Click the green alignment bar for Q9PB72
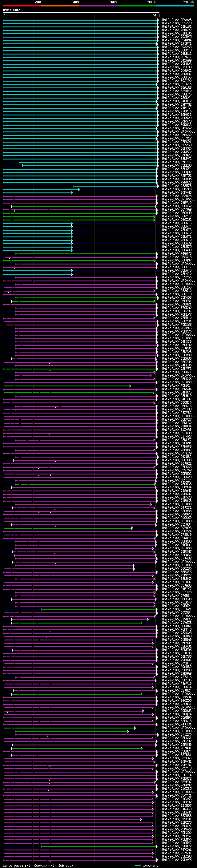 [x=100, y=846]
